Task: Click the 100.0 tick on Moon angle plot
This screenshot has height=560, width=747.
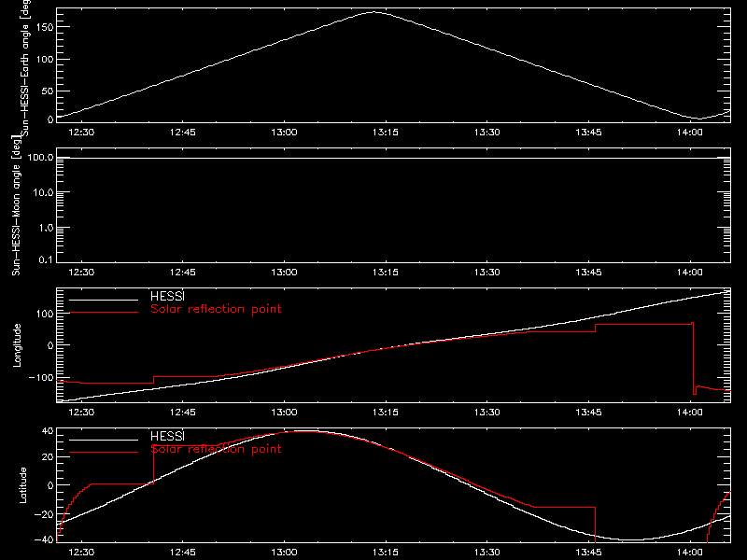Action: click(x=40, y=157)
